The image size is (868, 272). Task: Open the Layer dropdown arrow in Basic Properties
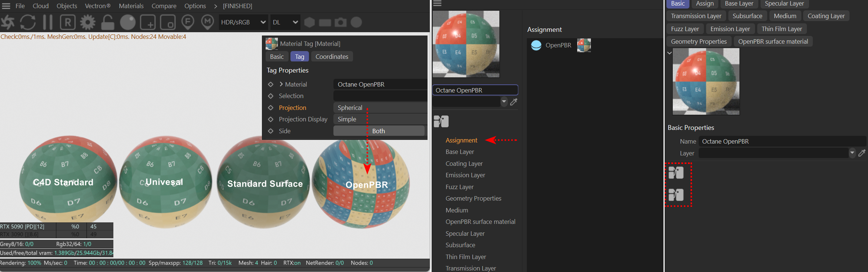852,153
